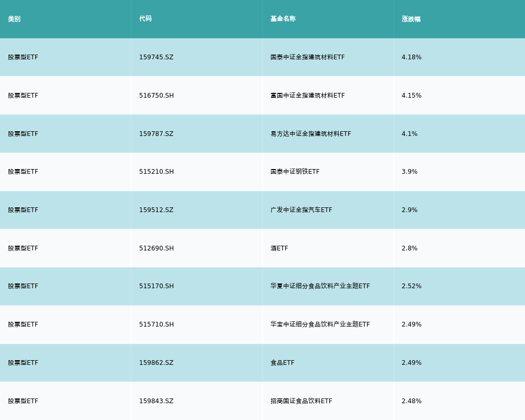The image size is (525, 420).
Task: Click the 2.49% value in 159862.SZ row
Action: tap(412, 363)
